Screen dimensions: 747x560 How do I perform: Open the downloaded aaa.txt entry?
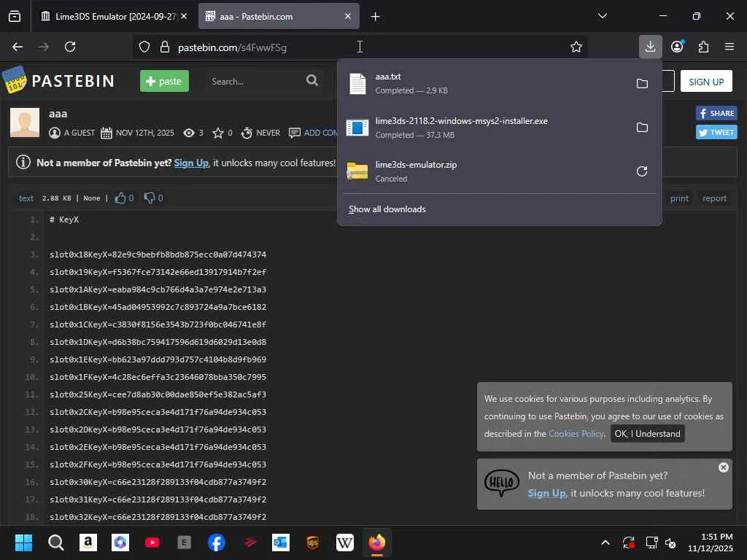486,83
